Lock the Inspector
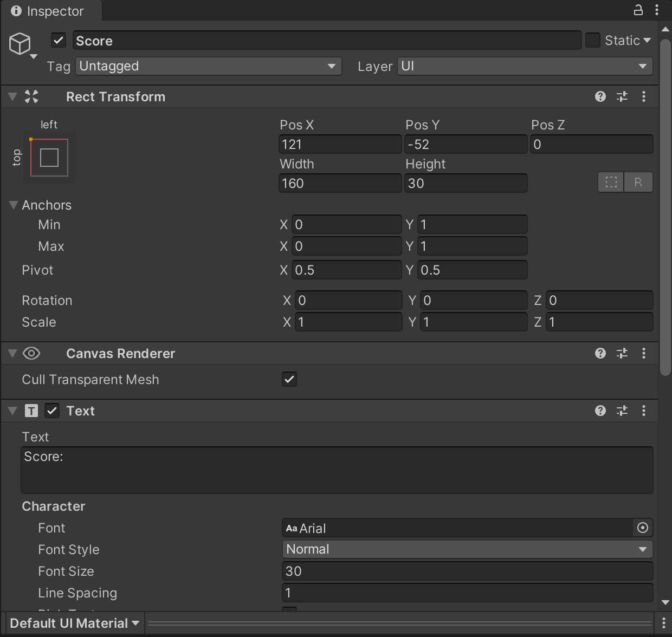This screenshot has height=637, width=672. tap(638, 10)
